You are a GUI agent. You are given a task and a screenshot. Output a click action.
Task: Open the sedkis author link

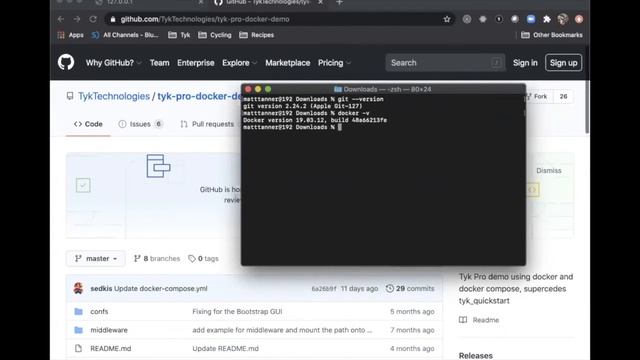click(101, 289)
